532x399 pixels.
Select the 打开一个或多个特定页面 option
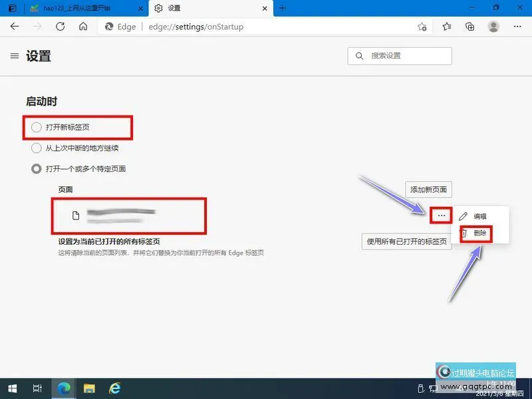coord(37,169)
